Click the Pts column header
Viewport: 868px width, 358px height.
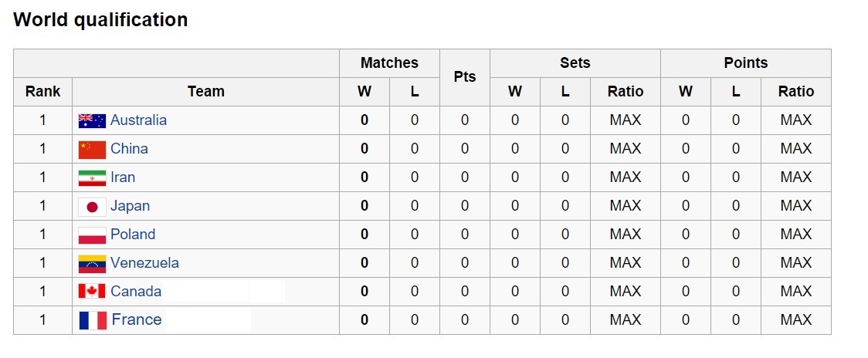pyautogui.click(x=465, y=77)
